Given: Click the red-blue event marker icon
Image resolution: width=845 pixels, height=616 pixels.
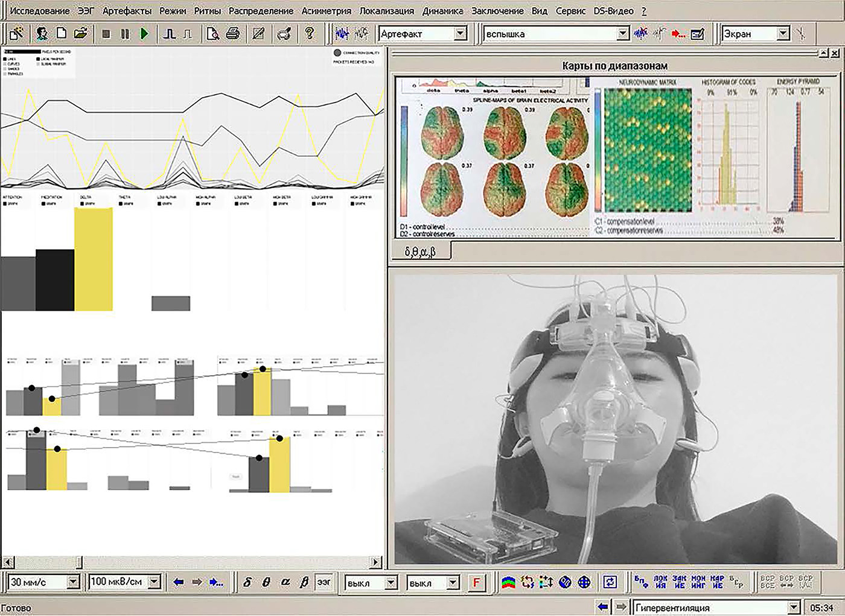Looking at the screenshot, I should 640,34.
